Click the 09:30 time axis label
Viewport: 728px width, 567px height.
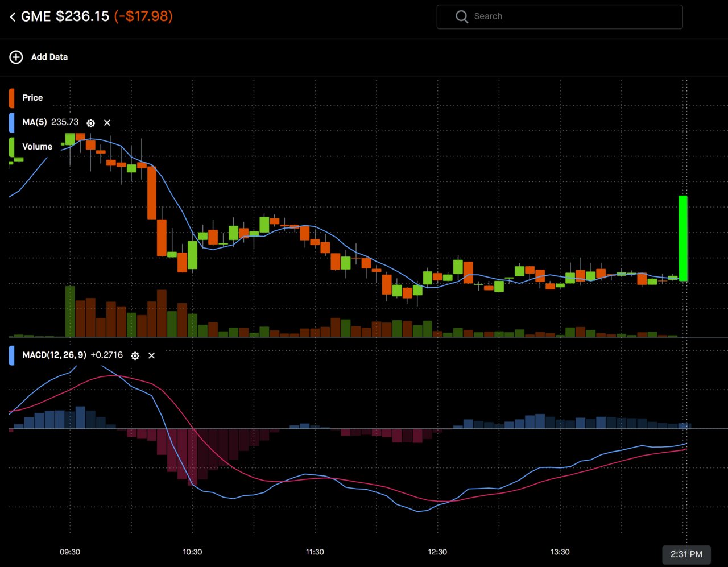70,552
